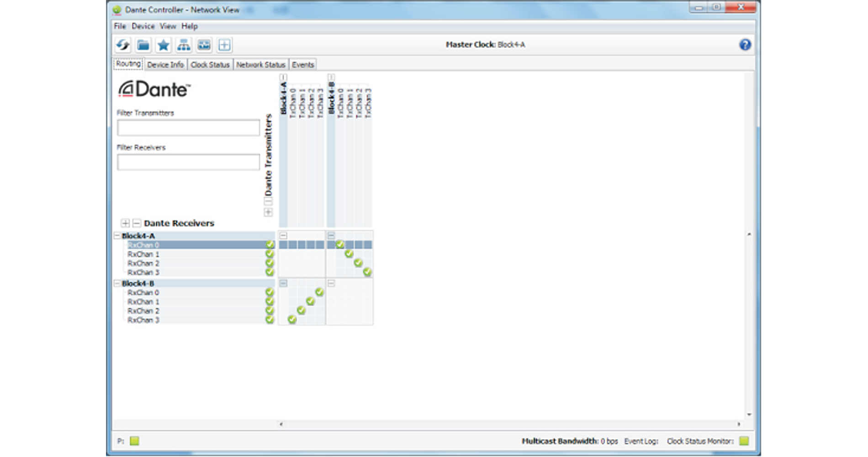Click the Filter Receivers text field
The image size is (868, 457).
[188, 162]
